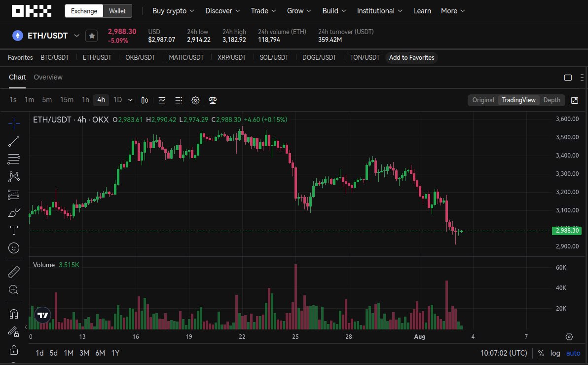This screenshot has width=588, height=365.
Task: Set chart range to 3M
Action: (x=84, y=353)
